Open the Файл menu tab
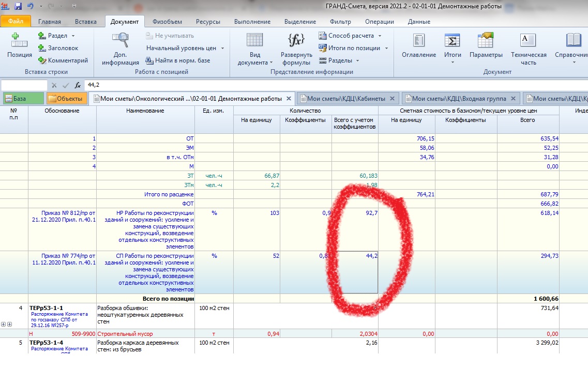 click(16, 22)
